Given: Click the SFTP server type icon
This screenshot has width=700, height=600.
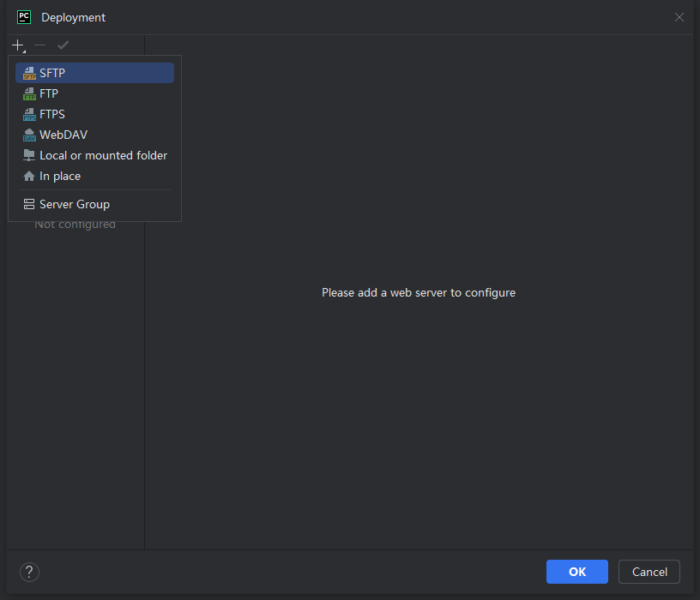Looking at the screenshot, I should pyautogui.click(x=29, y=73).
